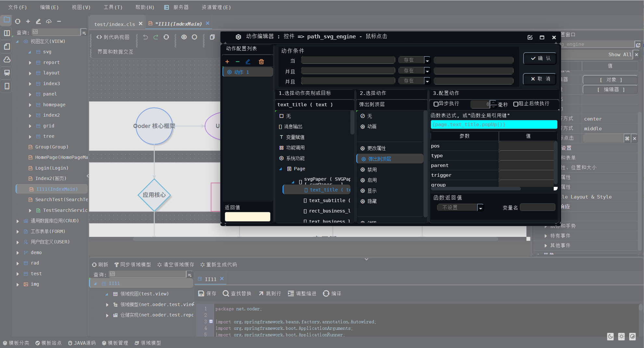Remove action with minus icon in action list
644x348 pixels.
pos(237,62)
